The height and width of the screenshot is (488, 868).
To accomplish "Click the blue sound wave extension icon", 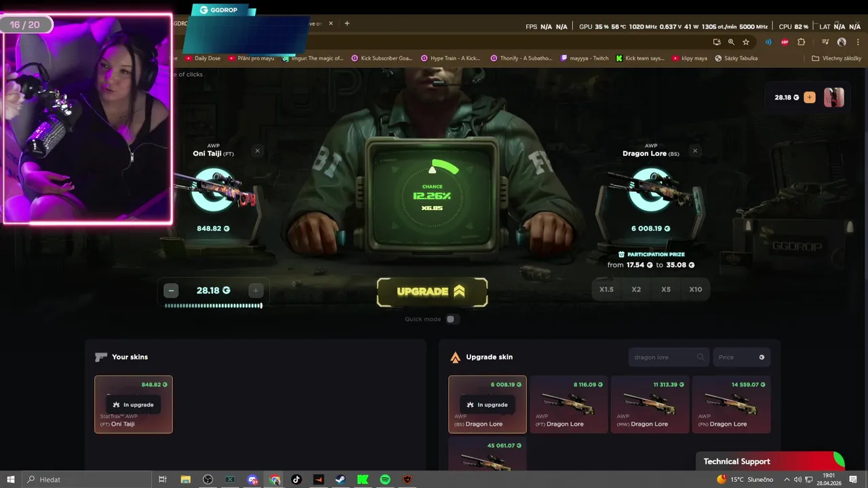I will pyautogui.click(x=768, y=42).
